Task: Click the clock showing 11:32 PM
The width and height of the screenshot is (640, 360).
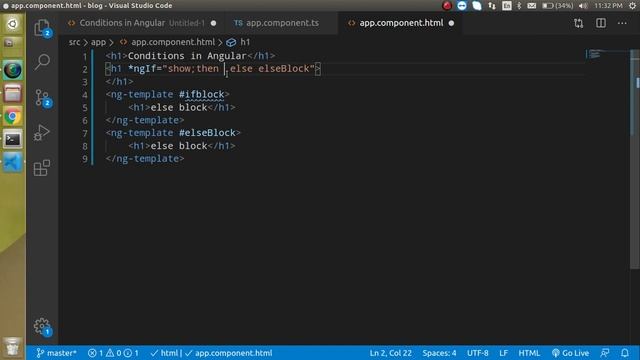Action: pos(608,5)
